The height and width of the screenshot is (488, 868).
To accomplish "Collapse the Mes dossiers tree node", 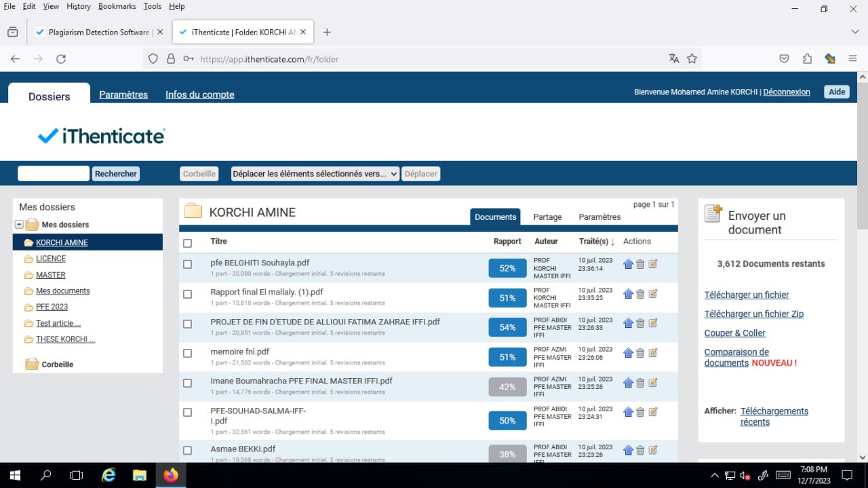I will point(19,225).
